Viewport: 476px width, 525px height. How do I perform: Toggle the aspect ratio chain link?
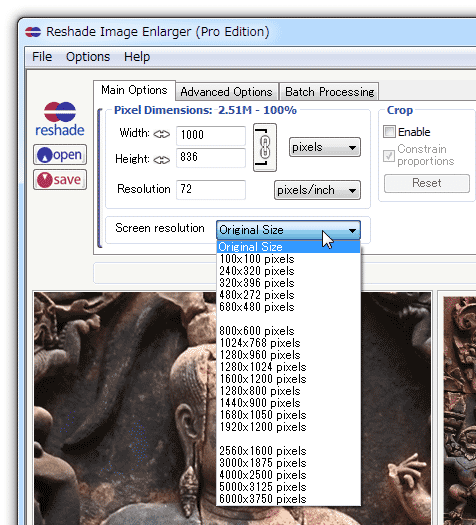(265, 147)
